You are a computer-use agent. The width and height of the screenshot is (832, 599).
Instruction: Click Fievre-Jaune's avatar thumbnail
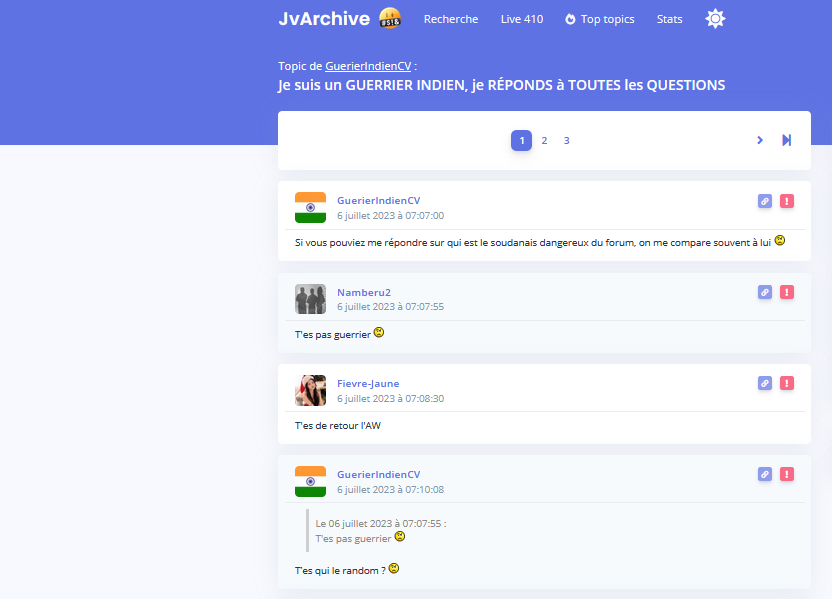310,390
